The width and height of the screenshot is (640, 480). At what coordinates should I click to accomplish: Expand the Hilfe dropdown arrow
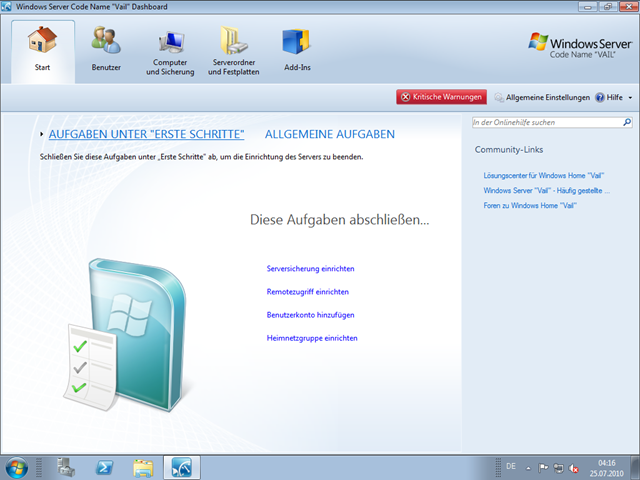[x=630, y=98]
